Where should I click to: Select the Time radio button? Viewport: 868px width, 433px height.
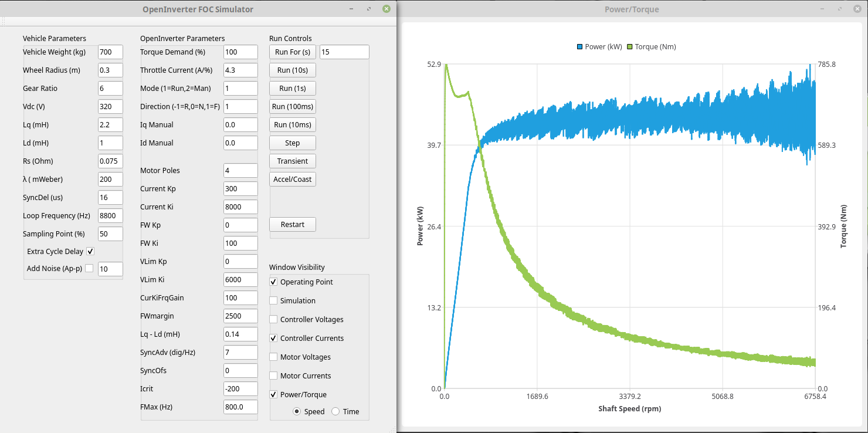(336, 412)
